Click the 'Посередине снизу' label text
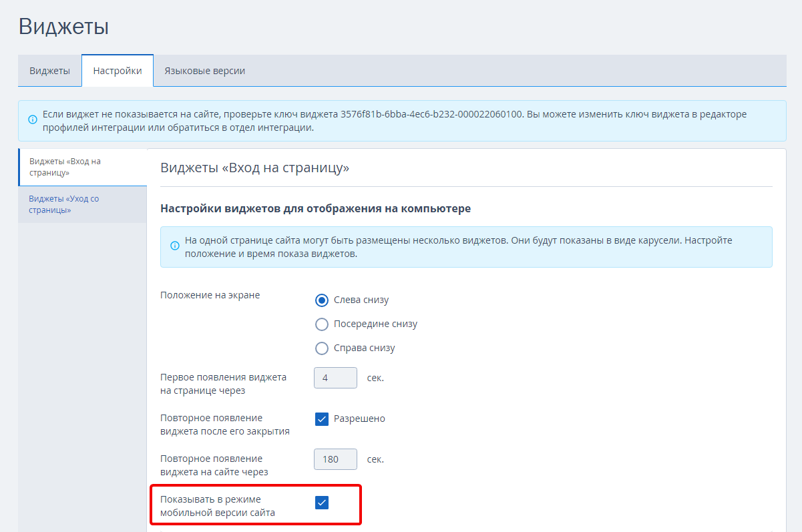 (376, 324)
